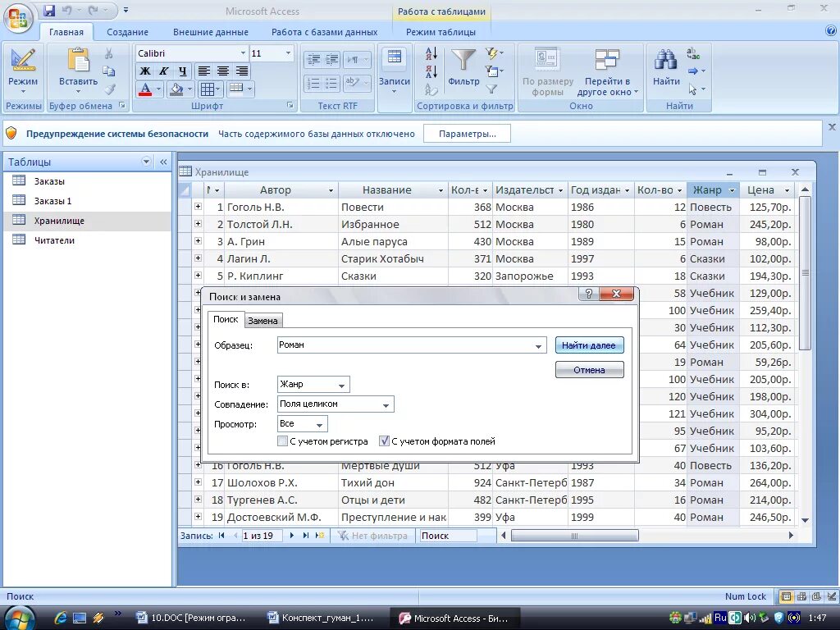Image resolution: width=840 pixels, height=630 pixels.
Task: Open the Цена column filter dropdown
Action: coord(787,190)
